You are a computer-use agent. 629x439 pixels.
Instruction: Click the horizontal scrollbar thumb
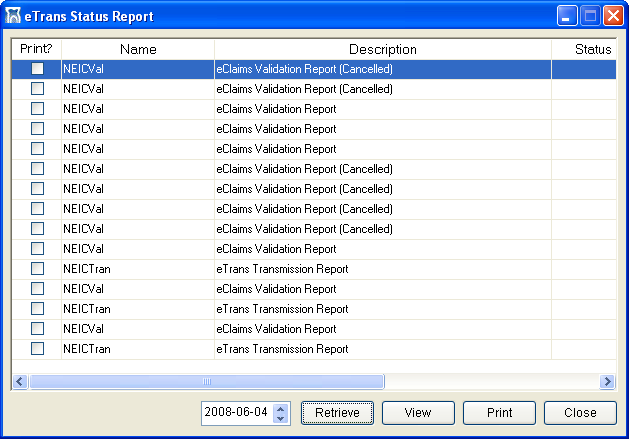tap(206, 381)
